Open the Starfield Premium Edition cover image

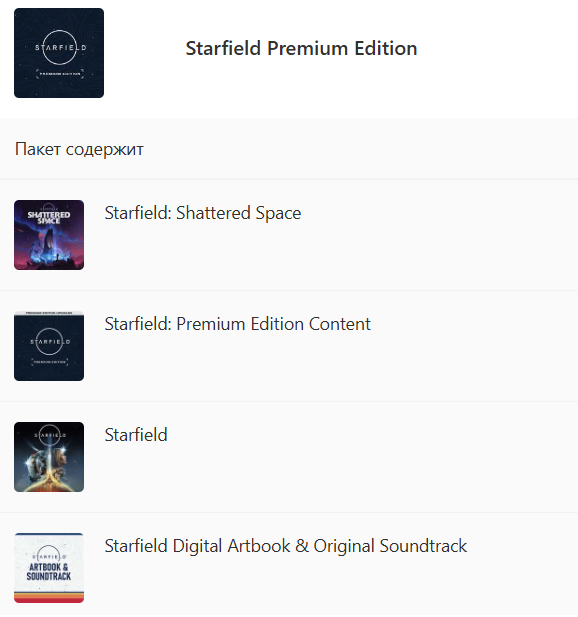59,53
